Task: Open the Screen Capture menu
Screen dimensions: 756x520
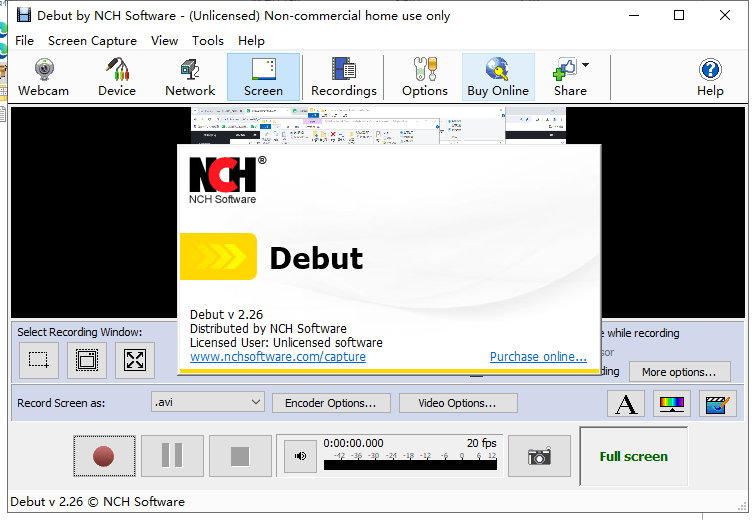Action: coord(92,41)
